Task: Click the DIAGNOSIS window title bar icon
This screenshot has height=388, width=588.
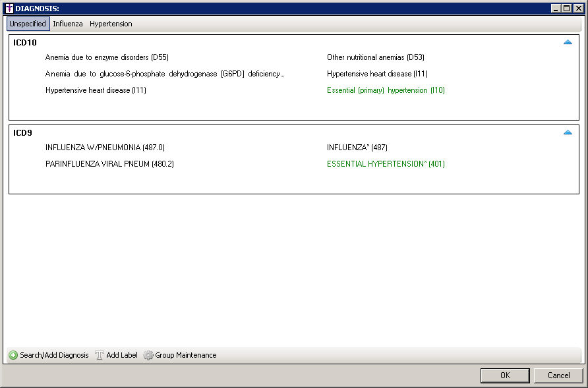Action: [9, 8]
